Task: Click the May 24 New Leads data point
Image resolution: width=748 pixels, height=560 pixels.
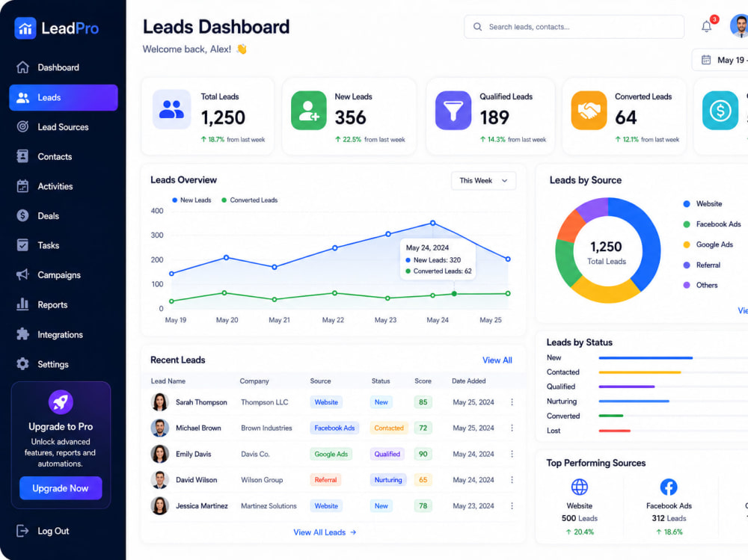Action: pos(432,223)
